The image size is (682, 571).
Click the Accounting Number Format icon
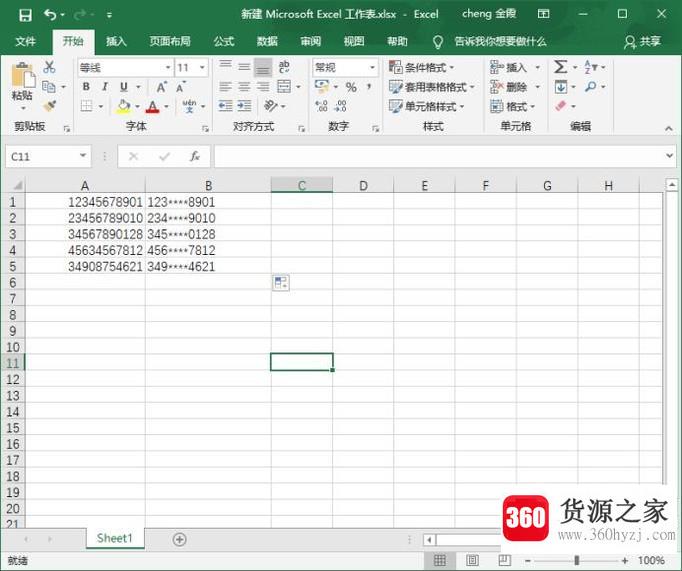[x=322, y=87]
